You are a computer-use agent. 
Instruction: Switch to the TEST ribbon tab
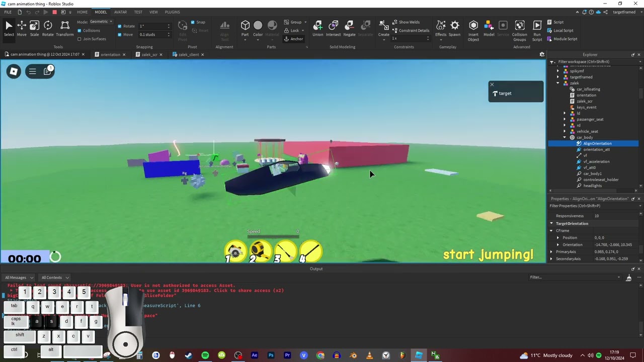tap(138, 12)
